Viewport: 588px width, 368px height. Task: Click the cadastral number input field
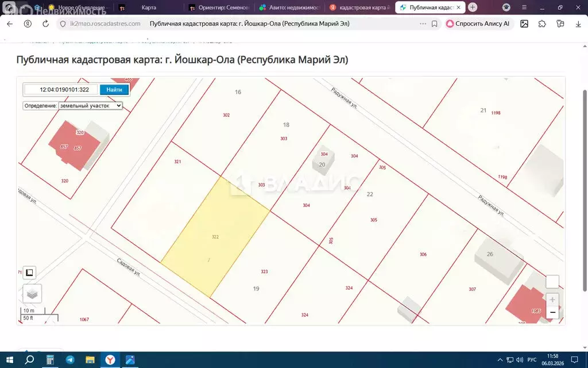[61, 90]
